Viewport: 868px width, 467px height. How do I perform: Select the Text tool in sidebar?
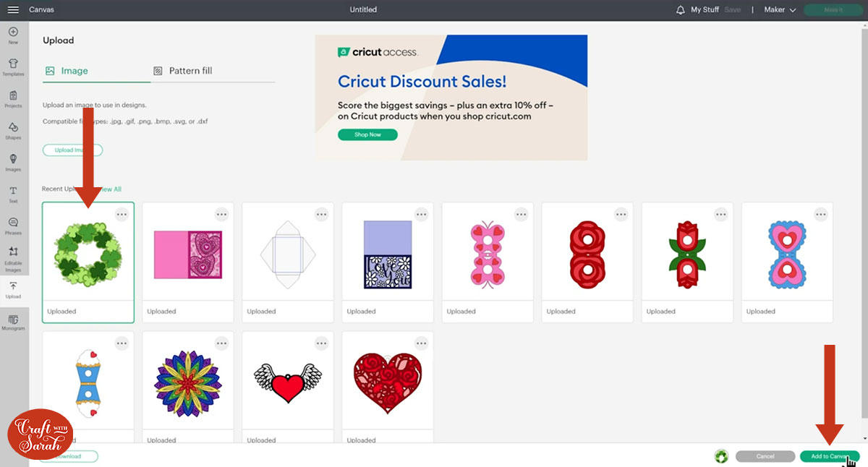13,194
